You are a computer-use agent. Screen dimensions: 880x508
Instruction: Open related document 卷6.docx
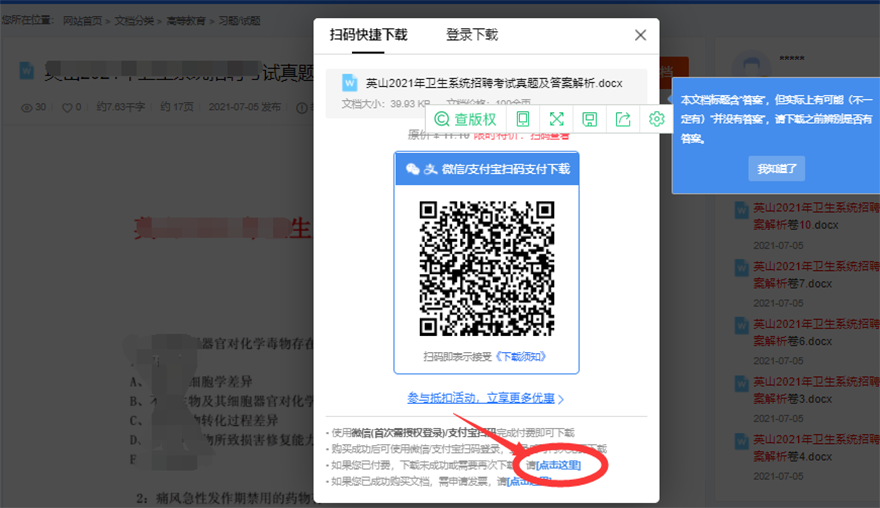pyautogui.click(x=816, y=332)
